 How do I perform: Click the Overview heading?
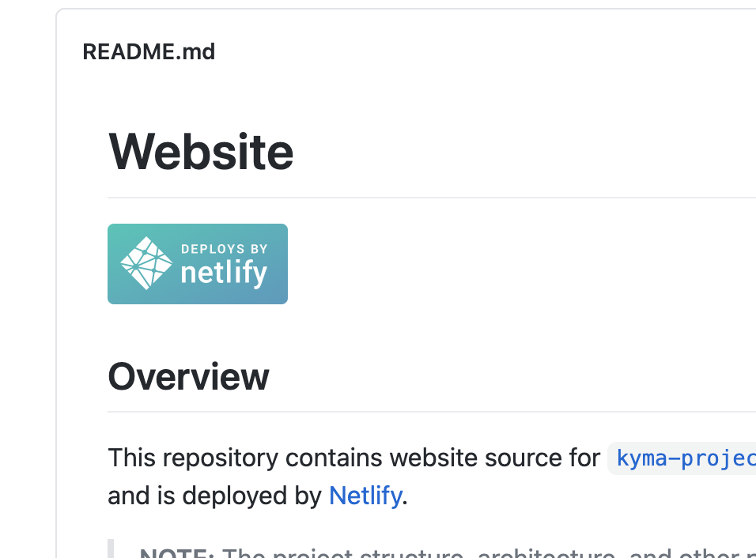[188, 376]
